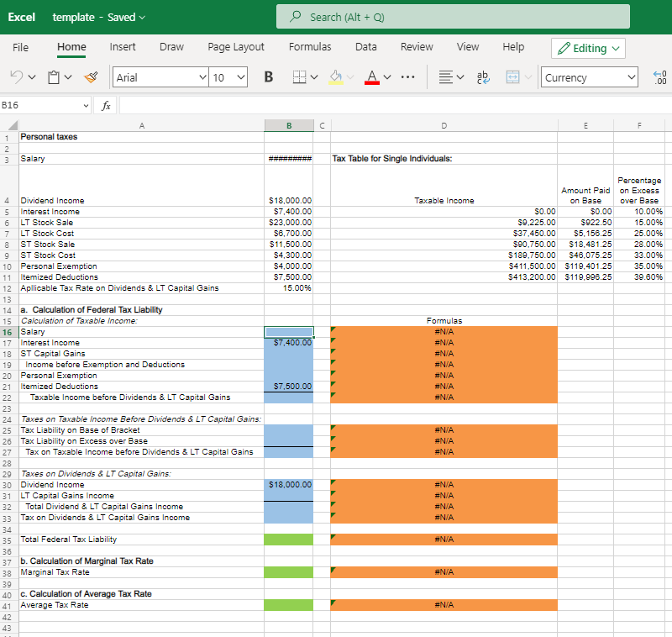Click the red Font Color icon
Viewport: 672px width, 637px height.
click(x=371, y=77)
